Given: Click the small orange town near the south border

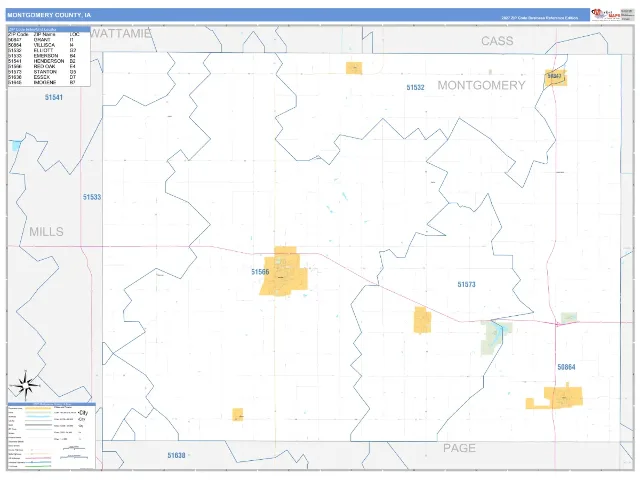Looking at the screenshot, I should coord(238,414).
